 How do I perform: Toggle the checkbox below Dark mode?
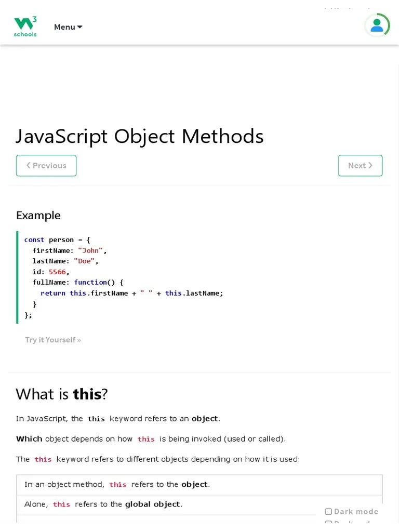328,523
